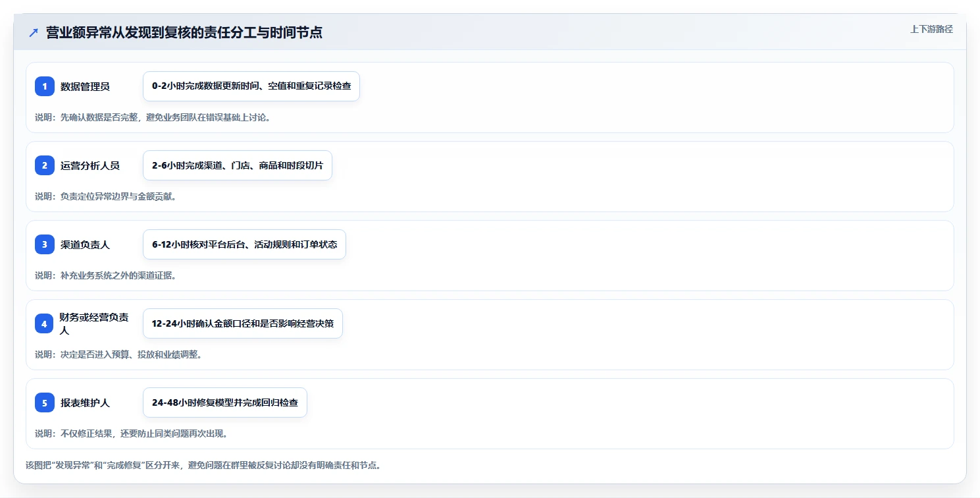The width and height of the screenshot is (980, 498).
Task: Click the step 5 number badge
Action: [45, 402]
